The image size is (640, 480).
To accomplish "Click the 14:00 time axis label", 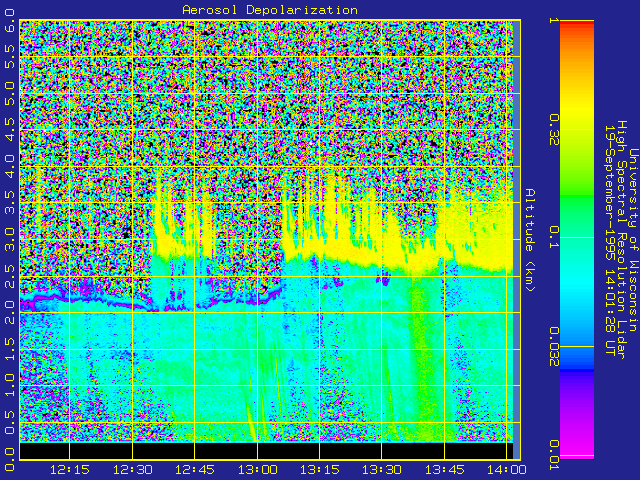I will [506, 470].
